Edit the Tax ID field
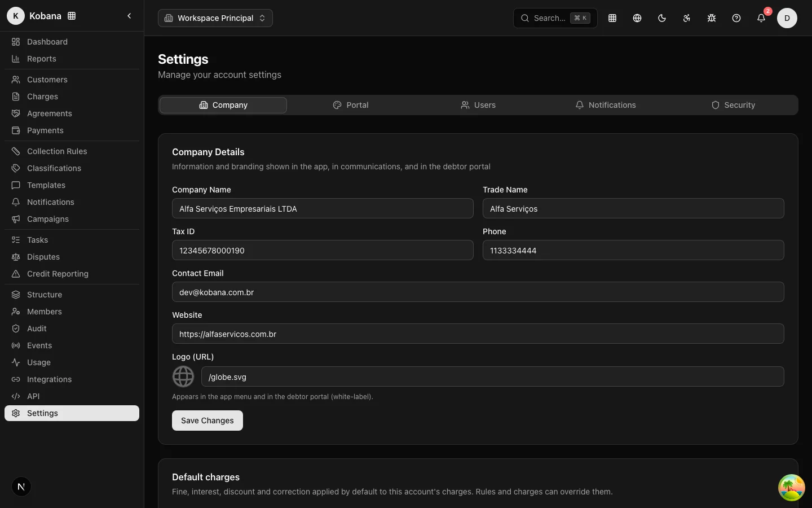 click(323, 250)
